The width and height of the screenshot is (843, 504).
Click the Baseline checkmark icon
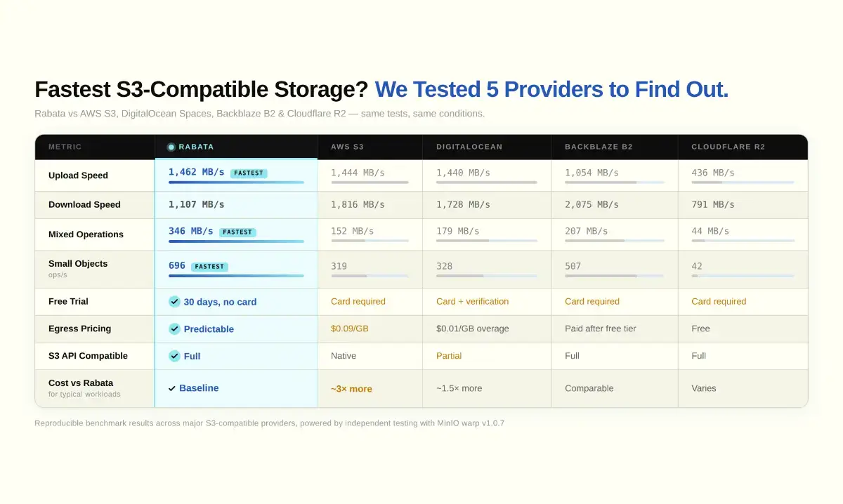click(x=172, y=388)
